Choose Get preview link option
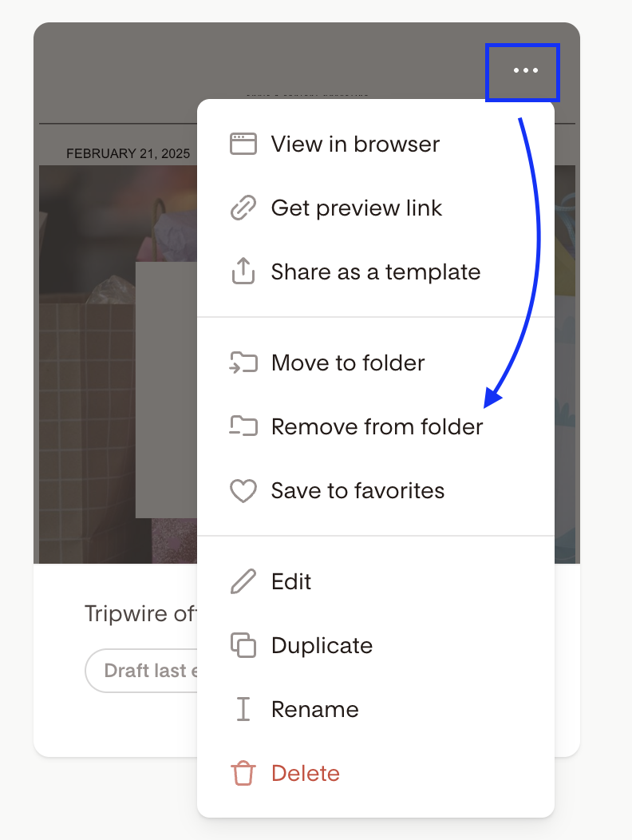The height and width of the screenshot is (840, 632). pyautogui.click(x=356, y=208)
